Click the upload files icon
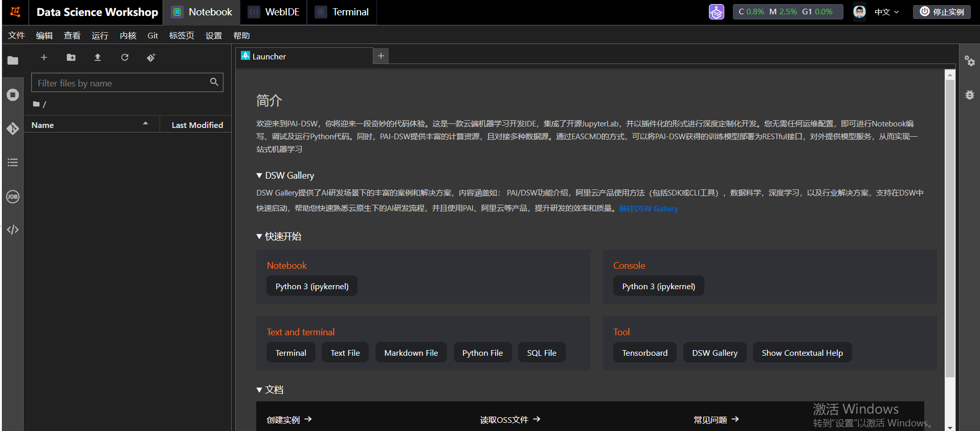Image resolution: width=980 pixels, height=431 pixels. point(98,57)
